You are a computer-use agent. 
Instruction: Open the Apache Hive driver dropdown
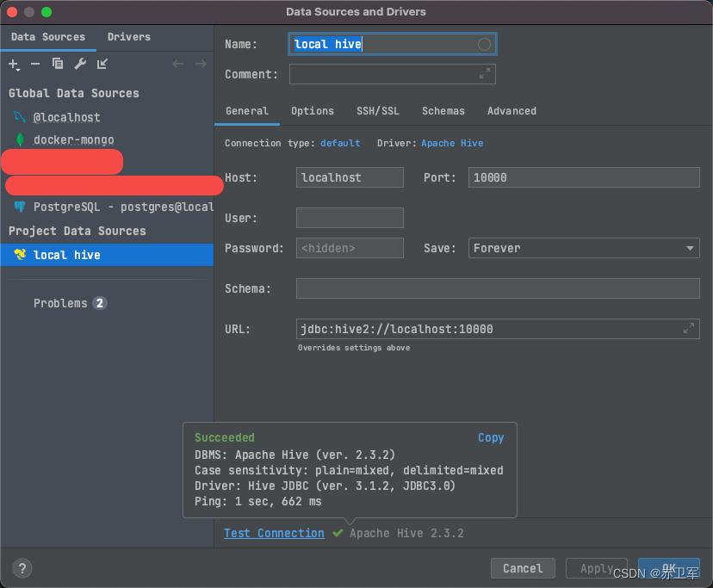(x=452, y=143)
